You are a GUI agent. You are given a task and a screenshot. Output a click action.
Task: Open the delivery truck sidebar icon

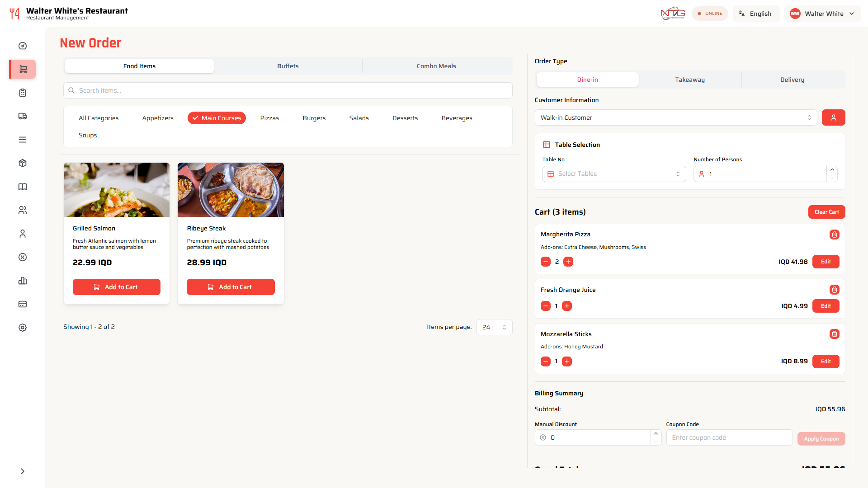[23, 116]
